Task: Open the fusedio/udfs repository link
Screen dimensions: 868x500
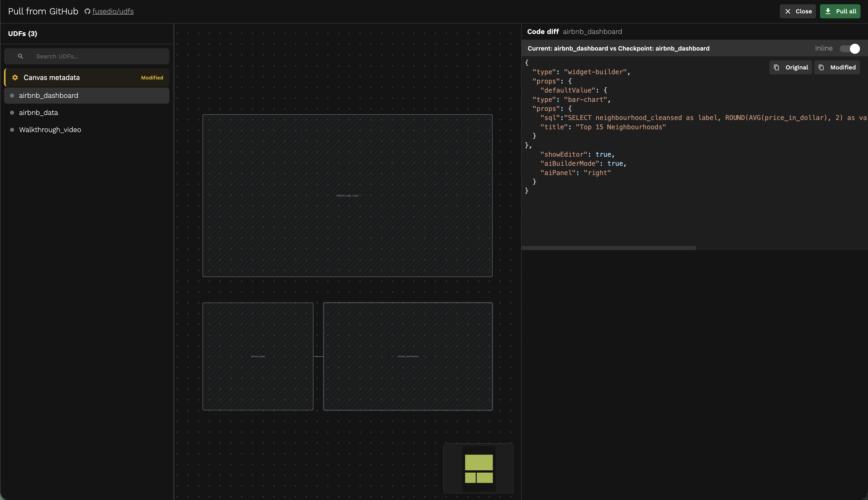Action: [113, 11]
